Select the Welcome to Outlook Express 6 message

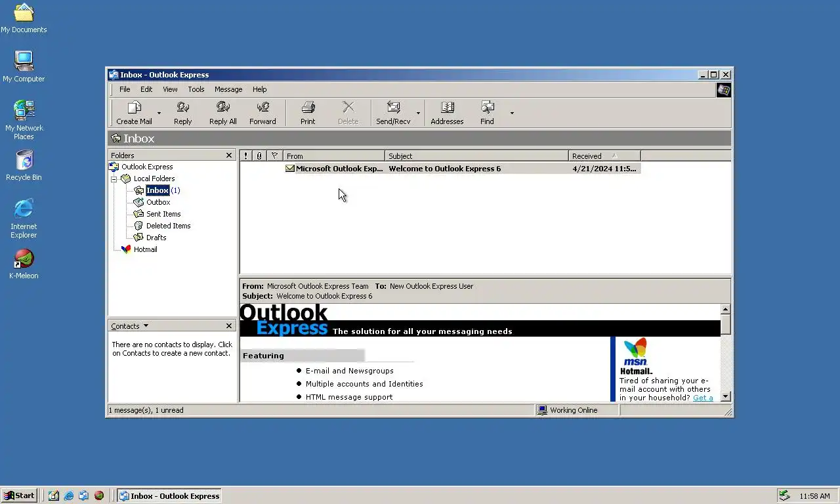[x=440, y=169]
